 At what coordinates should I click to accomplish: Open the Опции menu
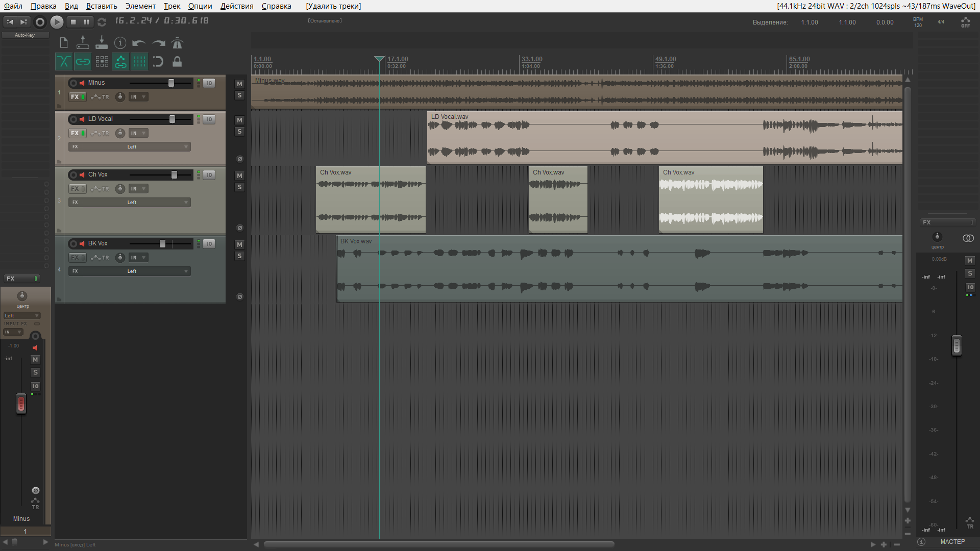(200, 6)
